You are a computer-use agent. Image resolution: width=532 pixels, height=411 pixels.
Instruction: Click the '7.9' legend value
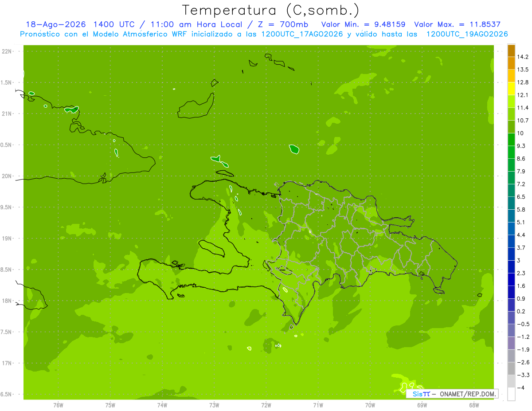521,171
